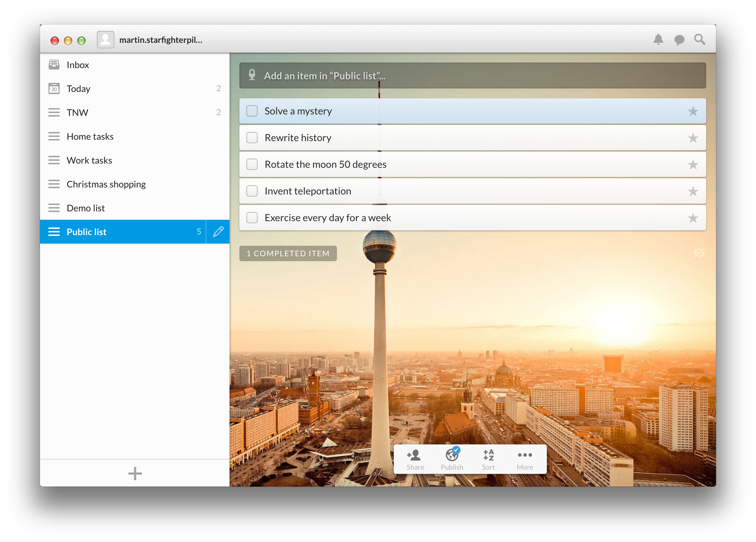Open Sort options
The image size is (756, 542).
coord(489,460)
